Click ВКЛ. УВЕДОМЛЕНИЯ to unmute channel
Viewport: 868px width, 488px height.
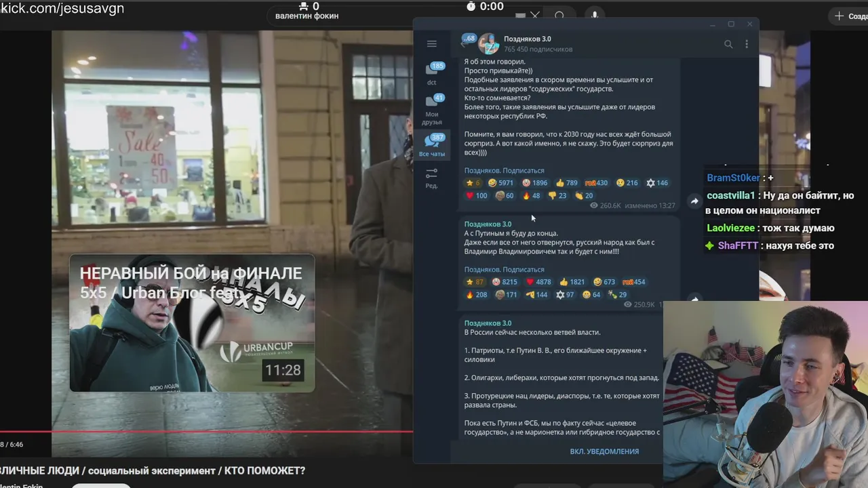point(604,451)
